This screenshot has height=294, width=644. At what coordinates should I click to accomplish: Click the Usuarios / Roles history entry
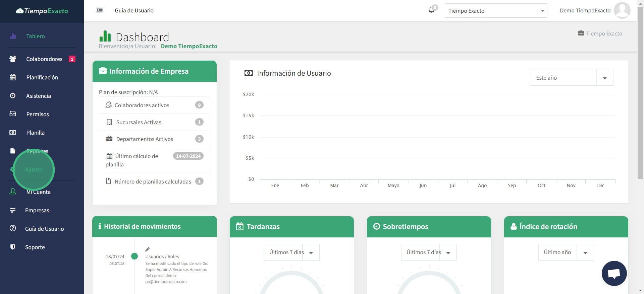tap(162, 256)
